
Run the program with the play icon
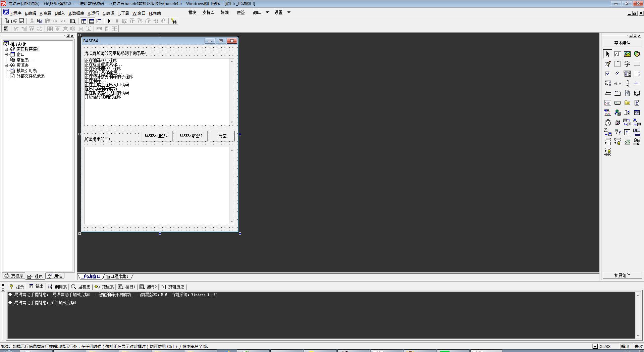(109, 21)
